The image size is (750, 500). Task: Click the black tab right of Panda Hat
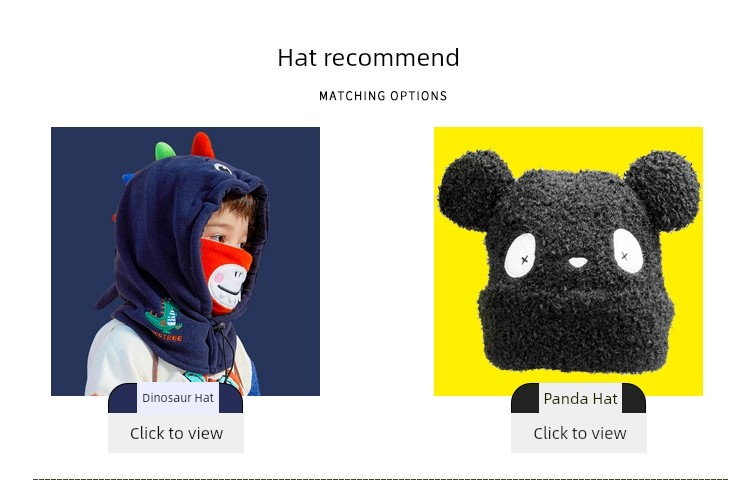pyautogui.click(x=634, y=398)
